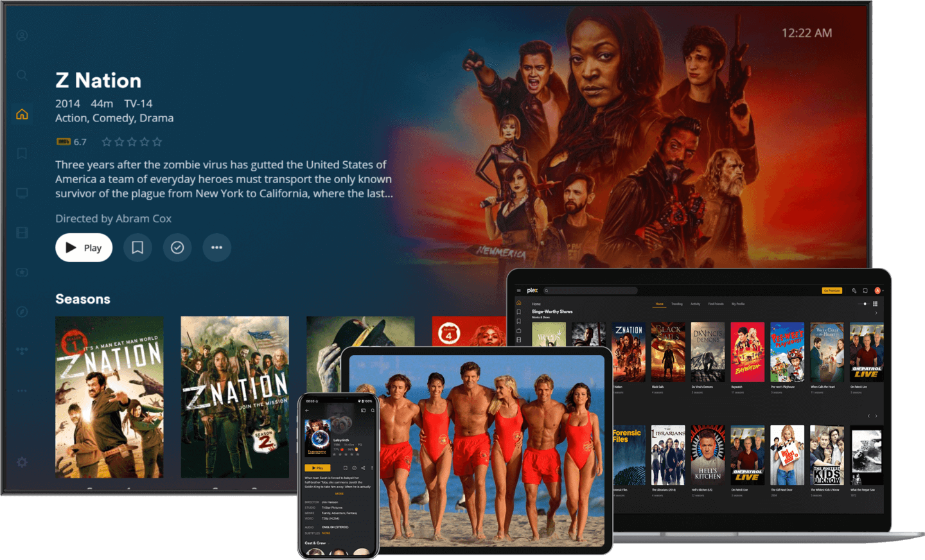Open Da Vinci's Demons poster on laptop

point(707,352)
